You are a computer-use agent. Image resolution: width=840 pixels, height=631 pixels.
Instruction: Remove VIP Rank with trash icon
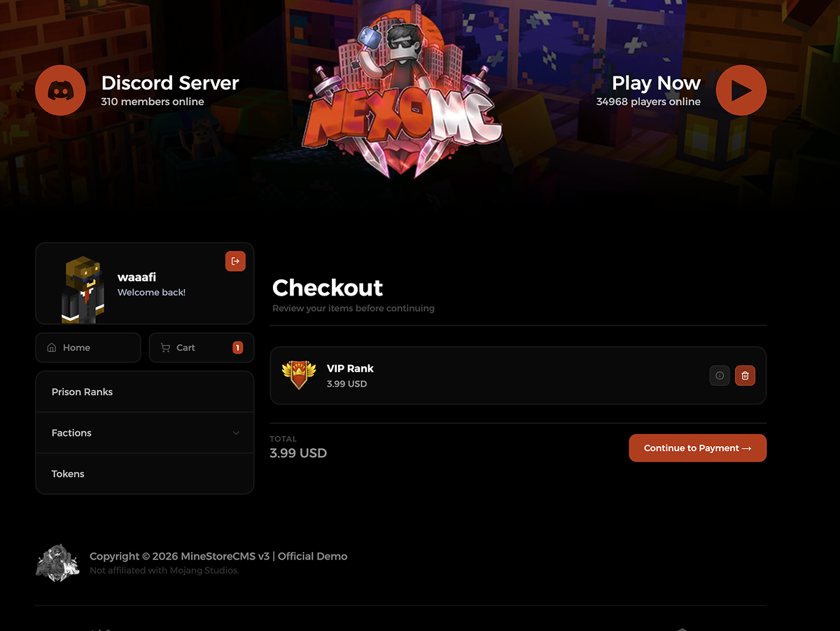point(745,375)
